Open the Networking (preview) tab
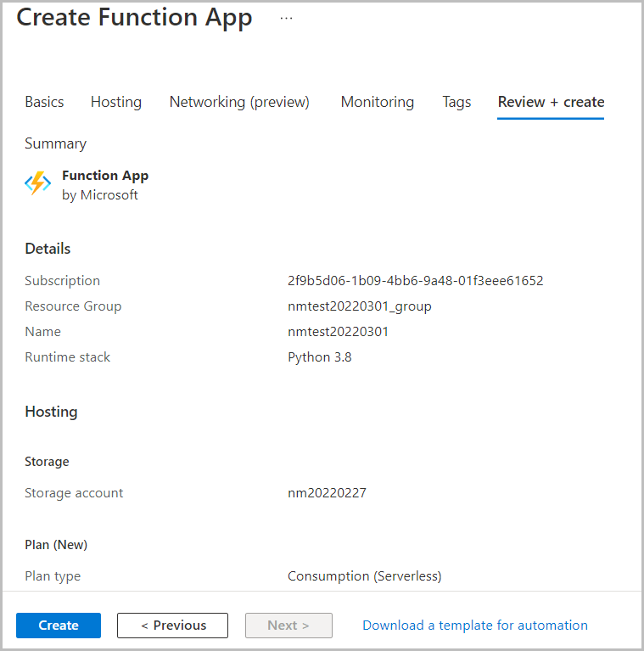The image size is (644, 651). 239,102
